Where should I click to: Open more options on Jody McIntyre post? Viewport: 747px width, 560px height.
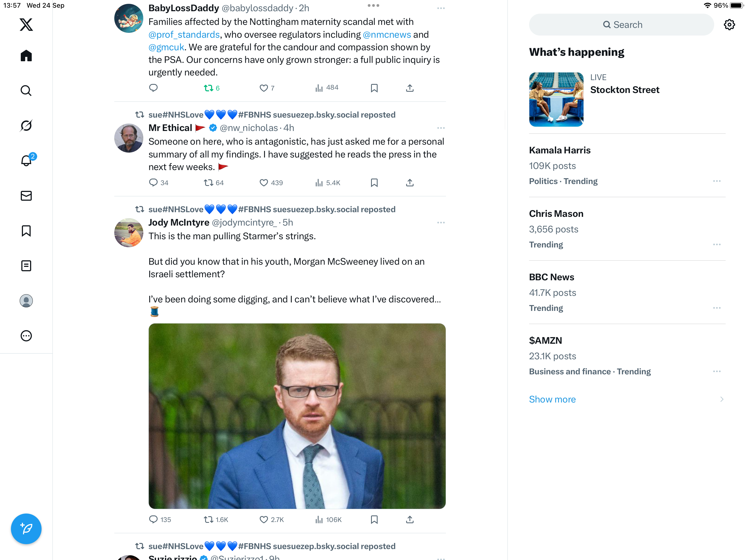[x=441, y=223]
